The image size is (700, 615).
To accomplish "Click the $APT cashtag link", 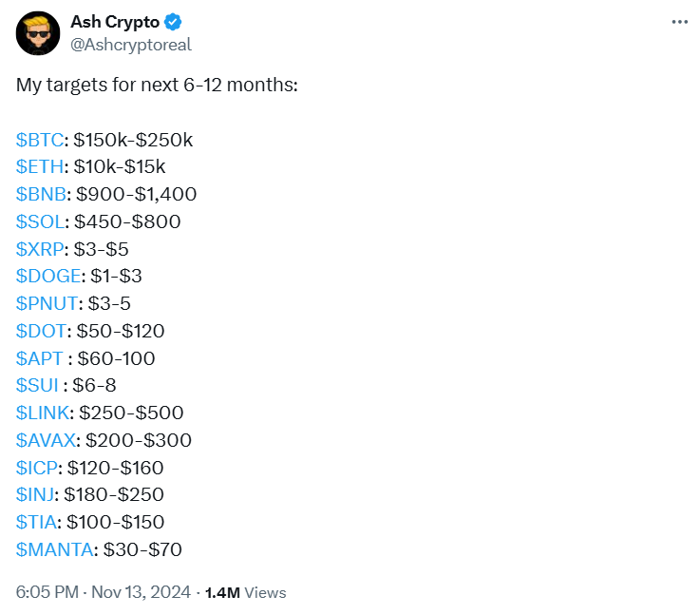I will pyautogui.click(x=39, y=358).
